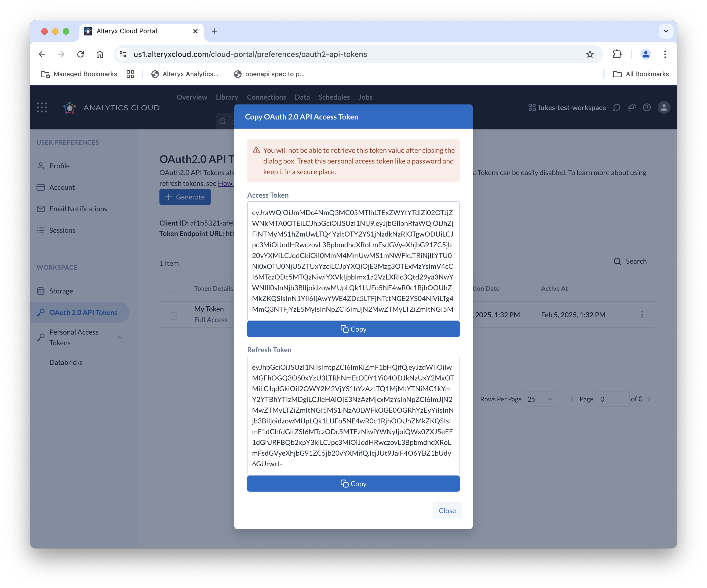Select the Profile icon in User Preferences
Screen dimensions: 707x588
41,166
